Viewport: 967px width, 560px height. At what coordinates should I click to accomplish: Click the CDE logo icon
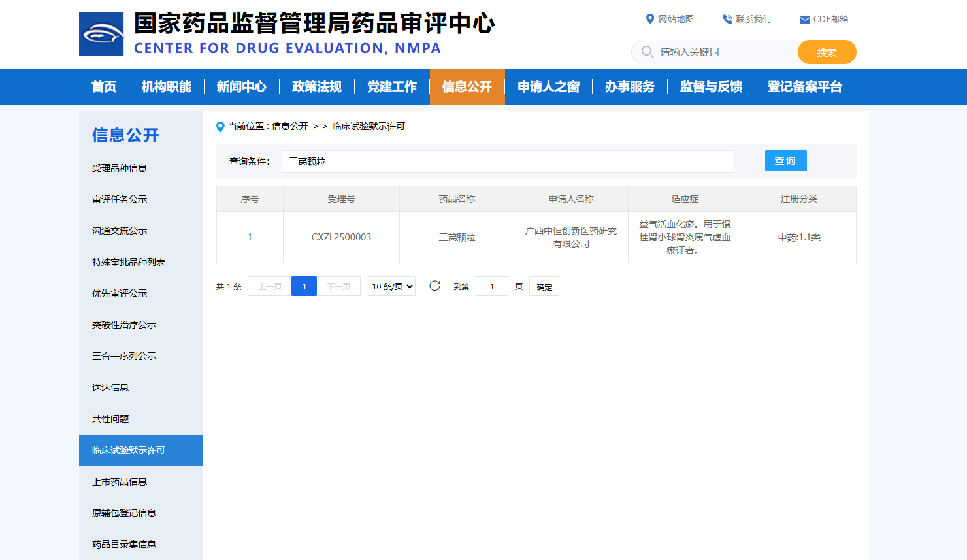coord(101,33)
